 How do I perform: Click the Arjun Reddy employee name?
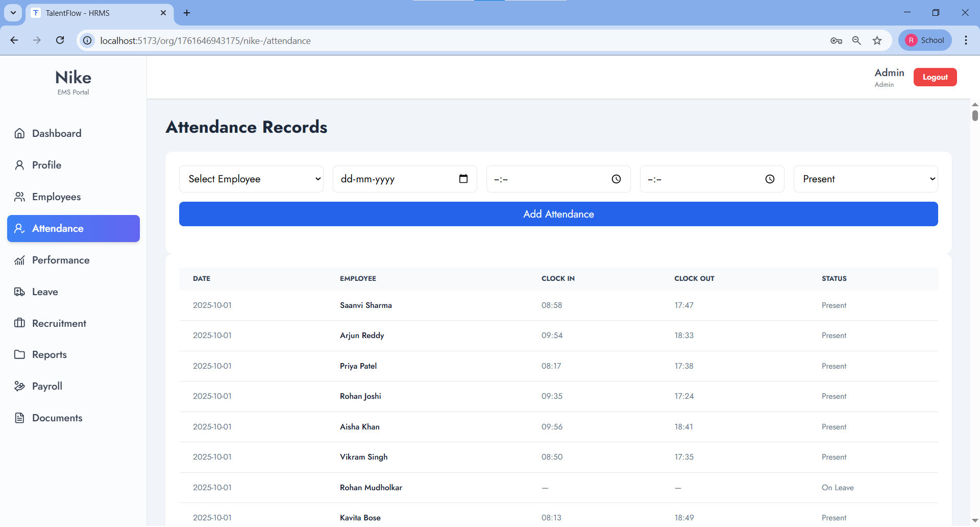(x=362, y=336)
